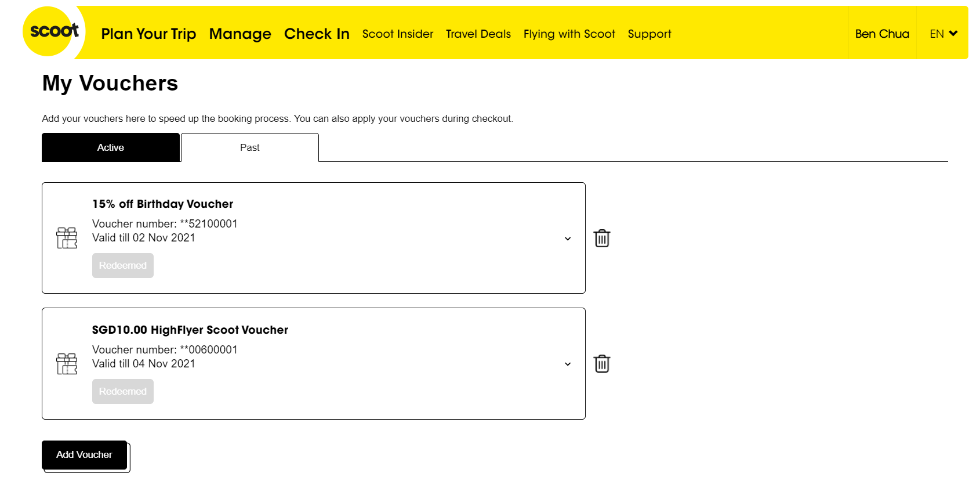This screenshot has width=980, height=480.
Task: Open the Check In menu
Action: (x=317, y=34)
